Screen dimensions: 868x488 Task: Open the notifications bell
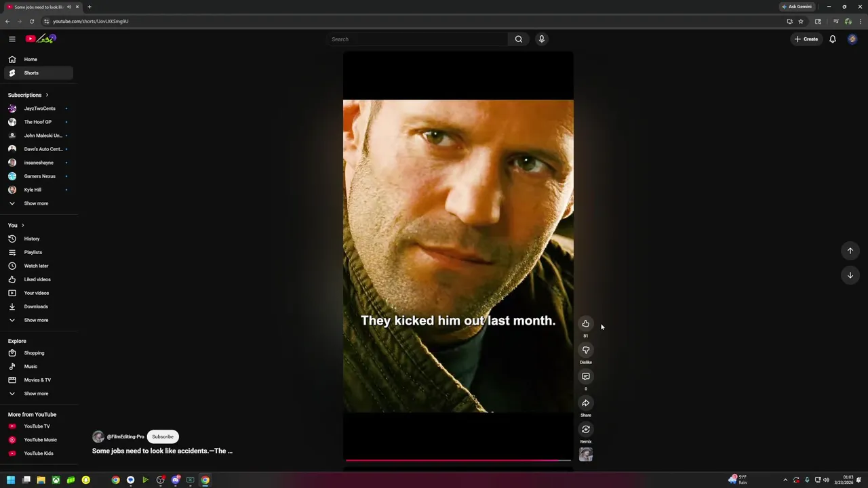pos(833,39)
